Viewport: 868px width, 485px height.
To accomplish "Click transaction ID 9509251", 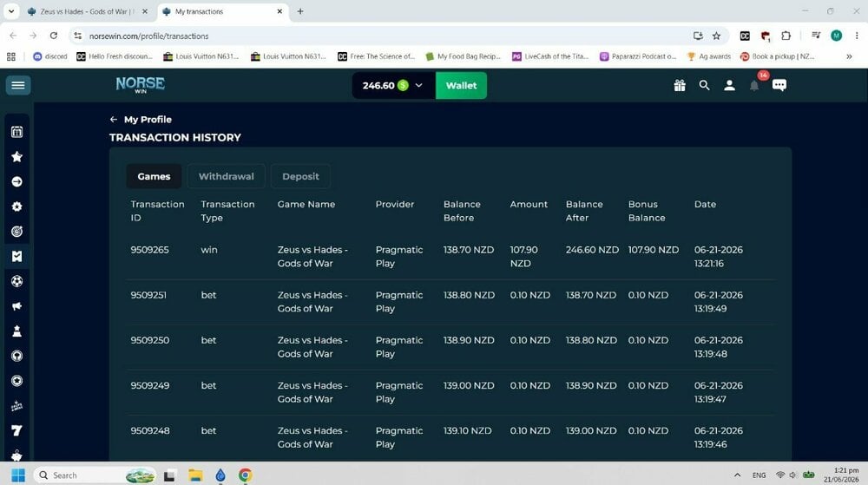I will (148, 295).
